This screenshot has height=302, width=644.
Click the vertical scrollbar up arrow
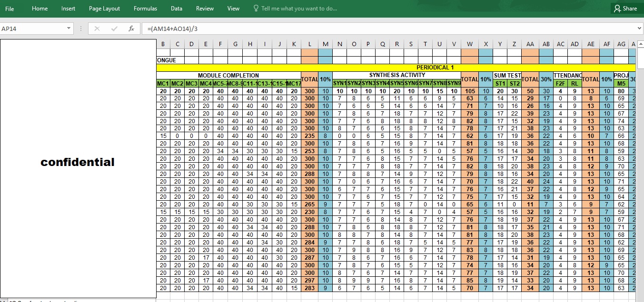coord(640,44)
